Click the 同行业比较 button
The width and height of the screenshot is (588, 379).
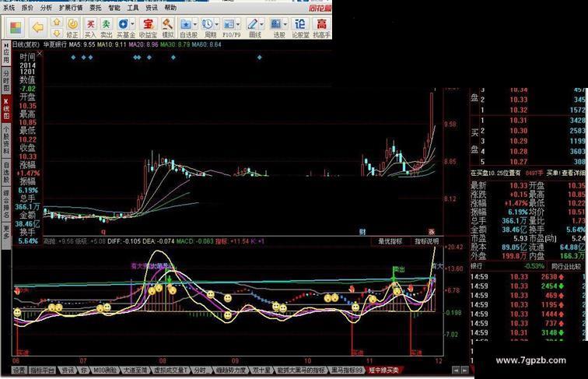(x=566, y=266)
